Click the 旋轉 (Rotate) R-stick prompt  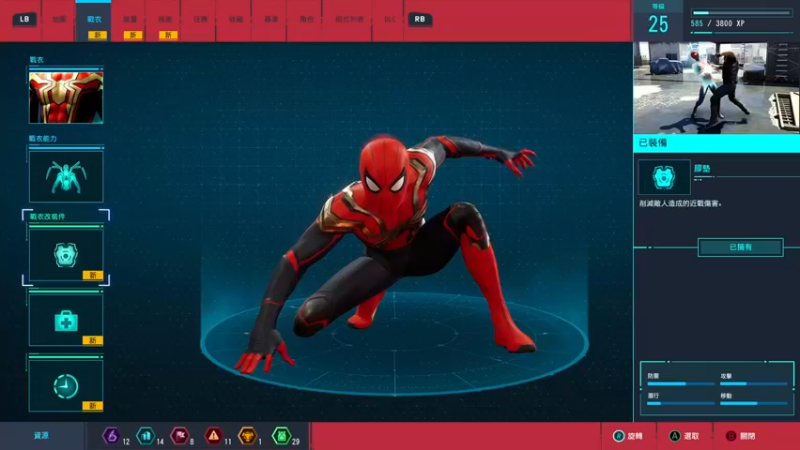pyautogui.click(x=628, y=436)
